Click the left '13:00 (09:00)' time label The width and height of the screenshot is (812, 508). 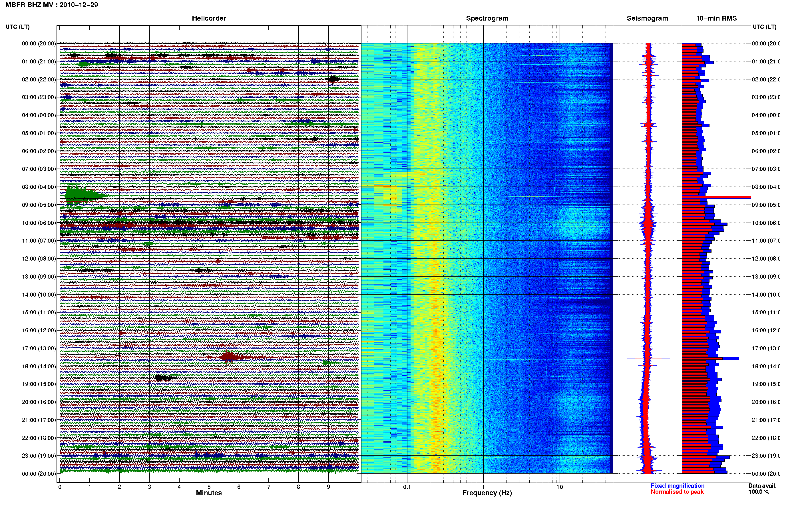(39, 277)
